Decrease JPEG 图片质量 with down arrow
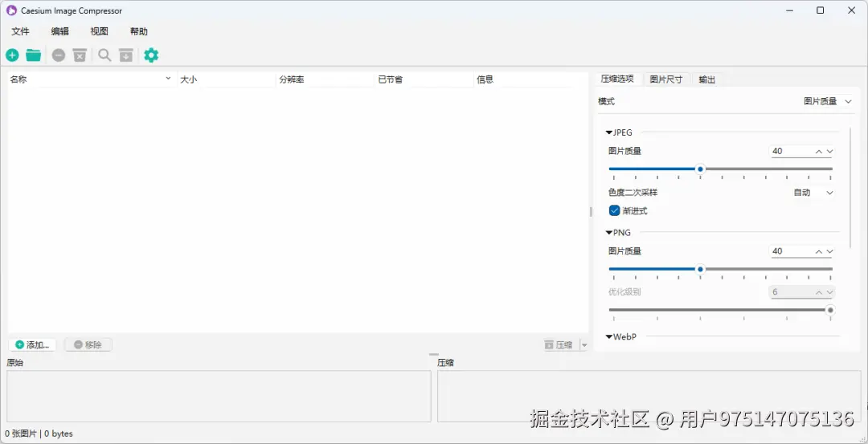Viewport: 868px width, 444px height. click(x=829, y=152)
